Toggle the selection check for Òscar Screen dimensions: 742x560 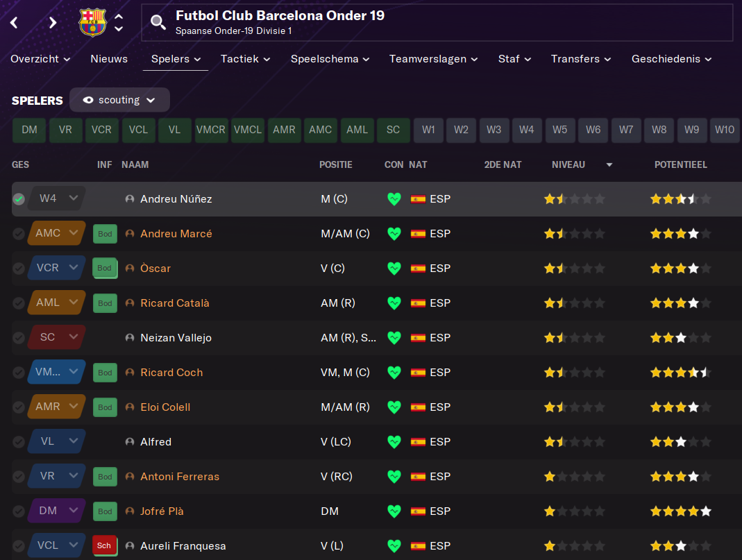19,268
